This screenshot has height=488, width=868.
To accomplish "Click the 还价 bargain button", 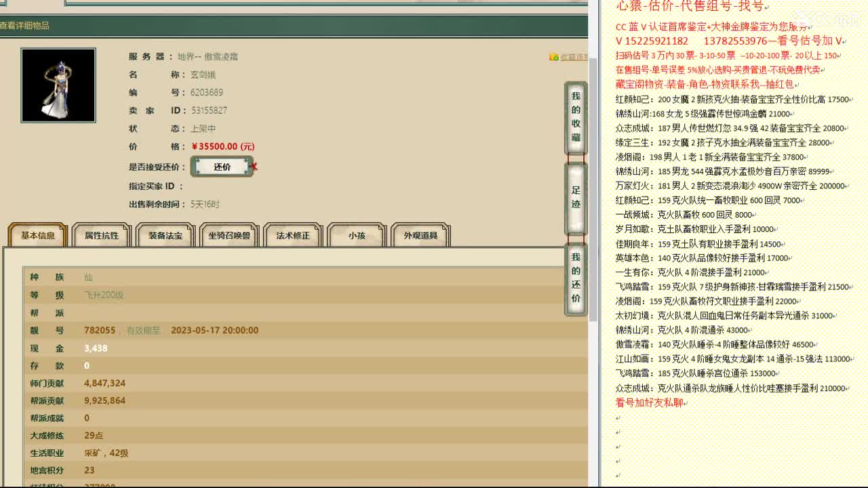I will [x=222, y=167].
